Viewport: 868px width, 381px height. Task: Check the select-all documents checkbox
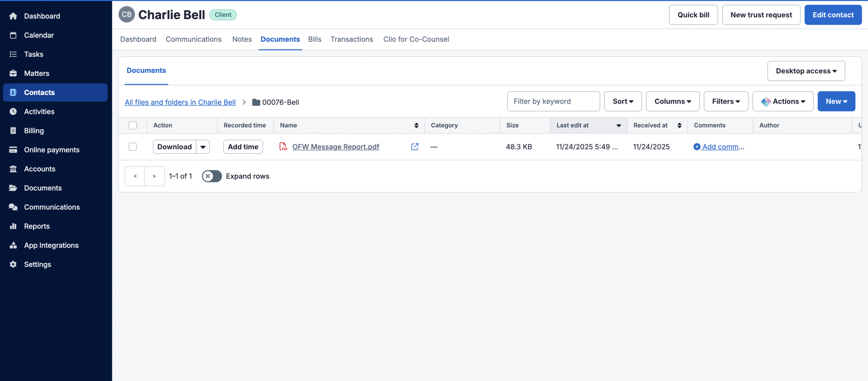click(133, 125)
